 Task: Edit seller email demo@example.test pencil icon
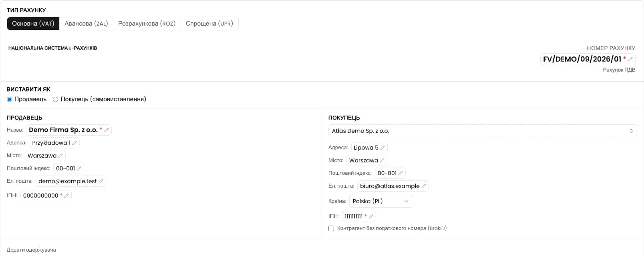(x=101, y=181)
